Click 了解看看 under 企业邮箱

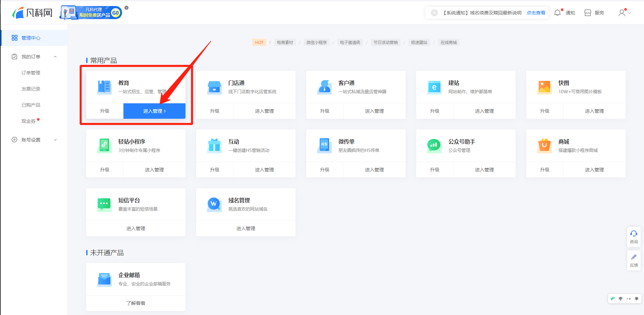[136, 303]
